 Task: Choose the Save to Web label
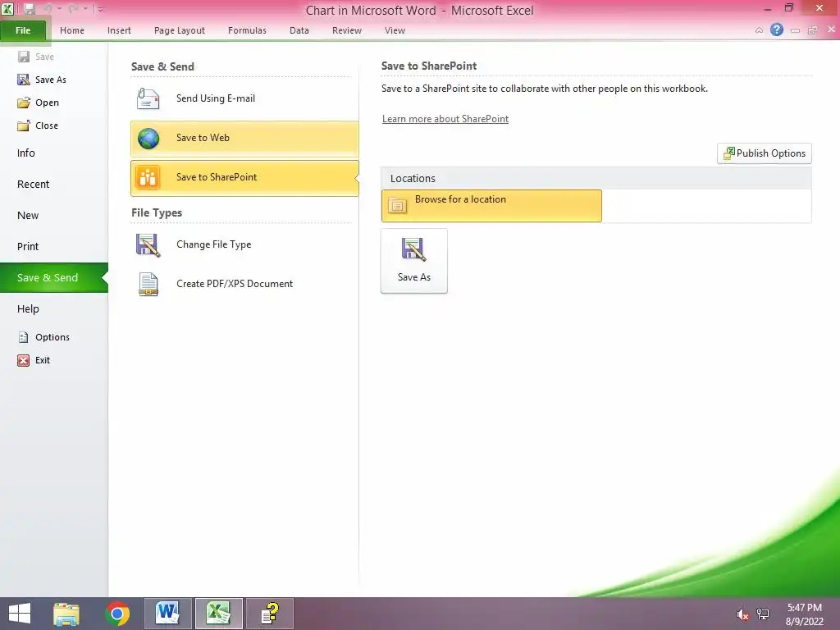203,138
